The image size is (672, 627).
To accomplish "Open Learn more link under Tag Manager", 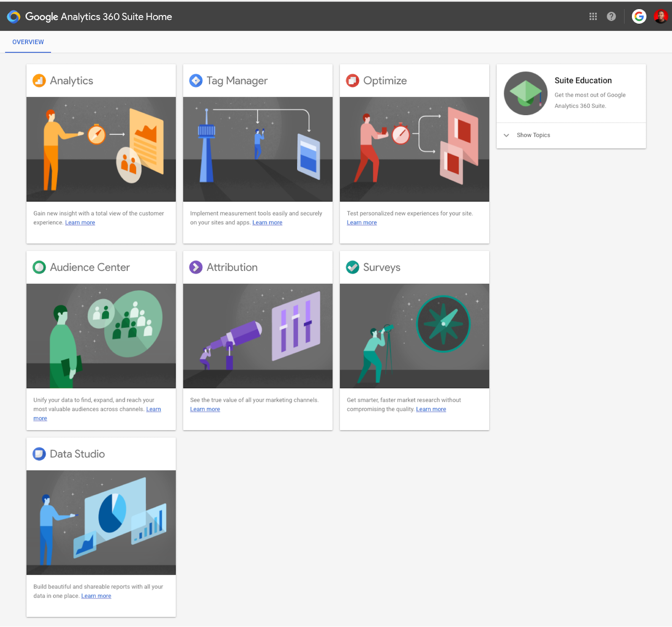I will click(267, 222).
